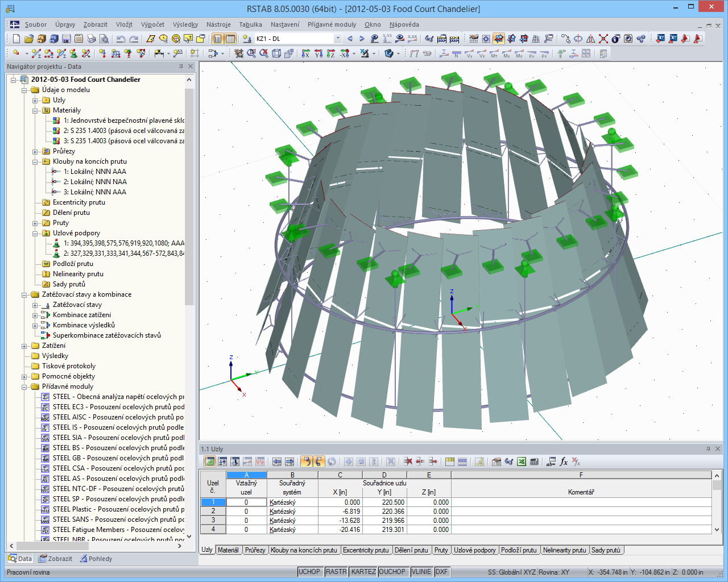Image resolution: width=728 pixels, height=582 pixels.
Task: Switch to the Průřezy table tab
Action: coord(255,550)
